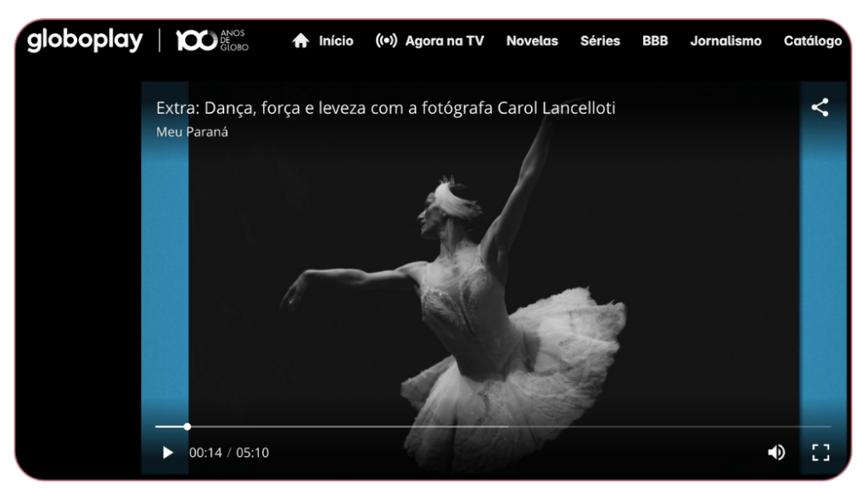Click the playback position handle on the progress bar
Screen dimensions: 868x501
click(188, 426)
